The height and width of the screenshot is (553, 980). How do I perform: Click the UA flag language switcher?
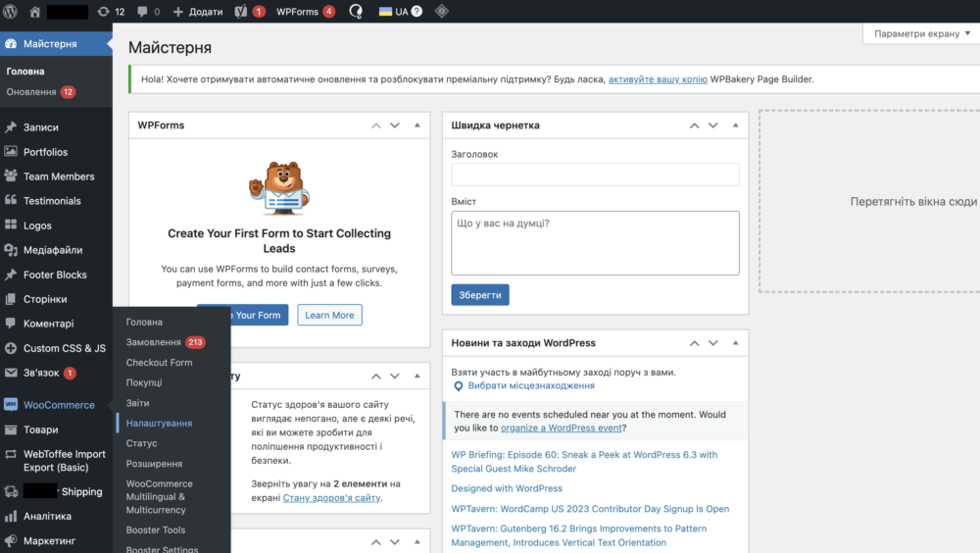click(393, 11)
